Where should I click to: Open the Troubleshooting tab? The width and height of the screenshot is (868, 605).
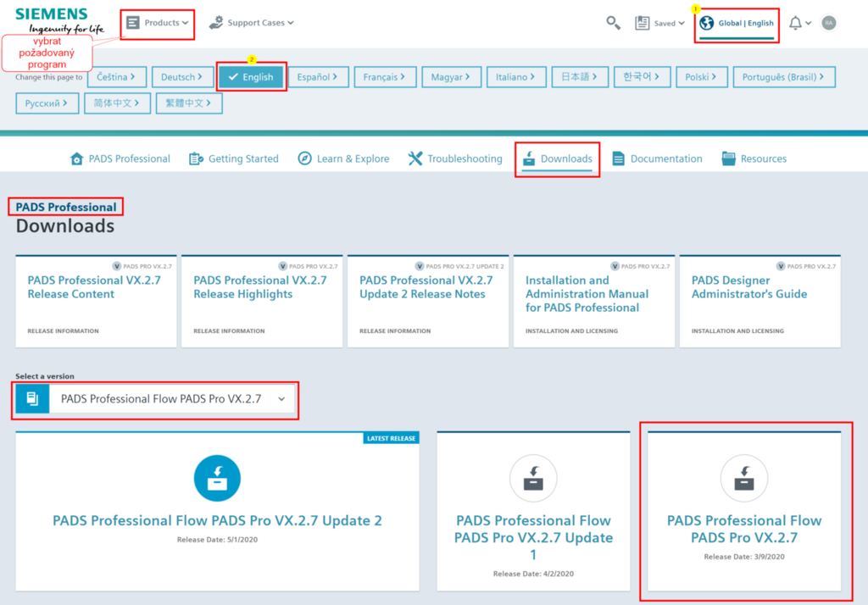[x=455, y=158]
